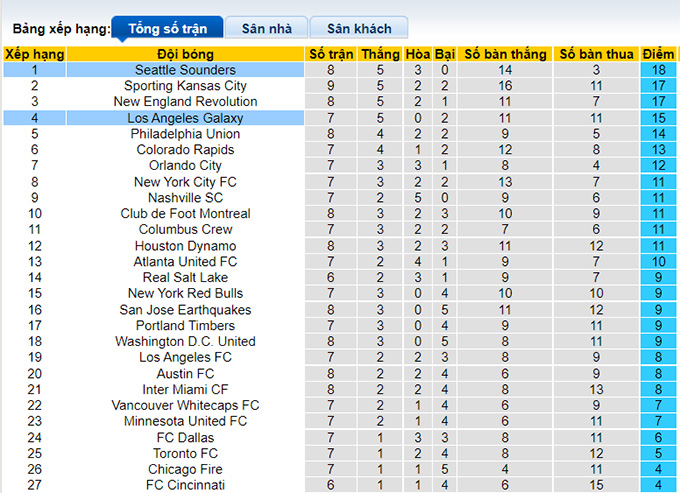Open Nashville SC team link
The image size is (680, 493).
pos(186,198)
